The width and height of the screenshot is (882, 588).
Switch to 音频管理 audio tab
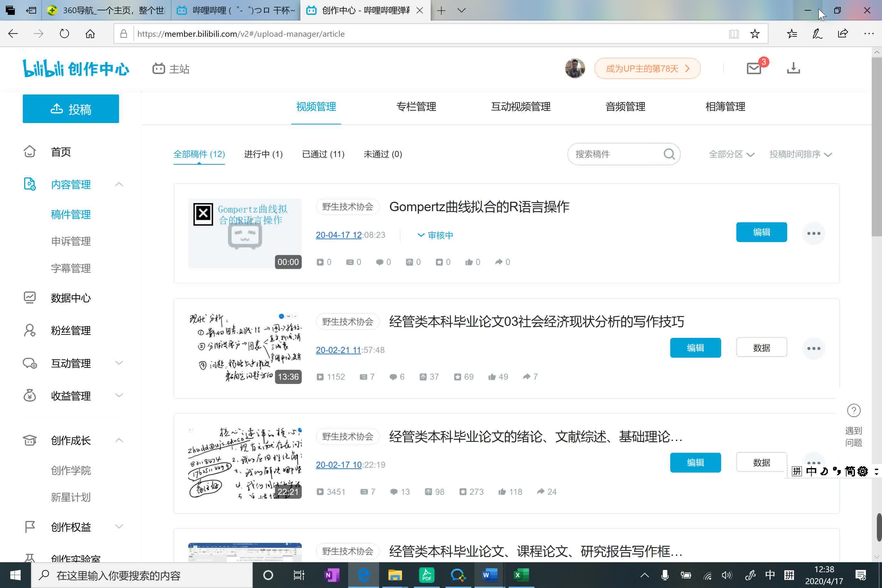click(625, 106)
